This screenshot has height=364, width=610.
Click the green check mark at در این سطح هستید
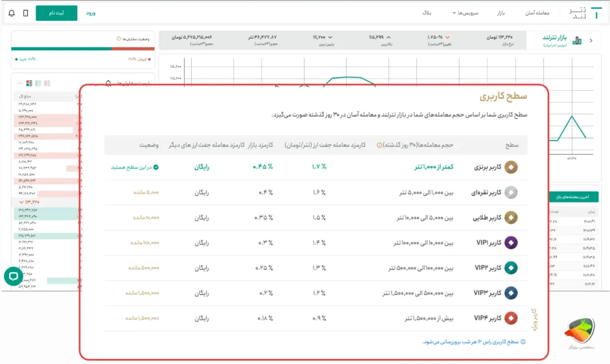[x=156, y=167]
